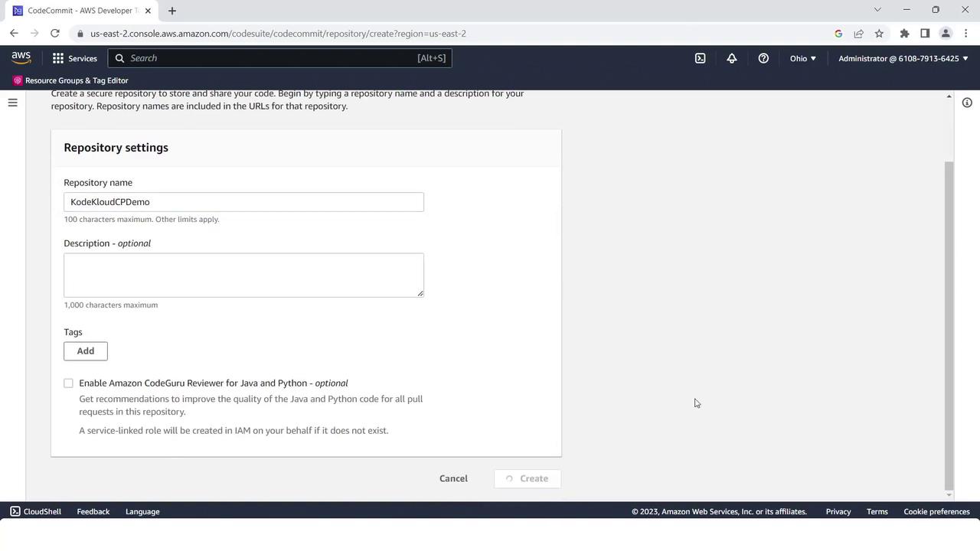
Task: Open the help question mark menu
Action: 763,58
